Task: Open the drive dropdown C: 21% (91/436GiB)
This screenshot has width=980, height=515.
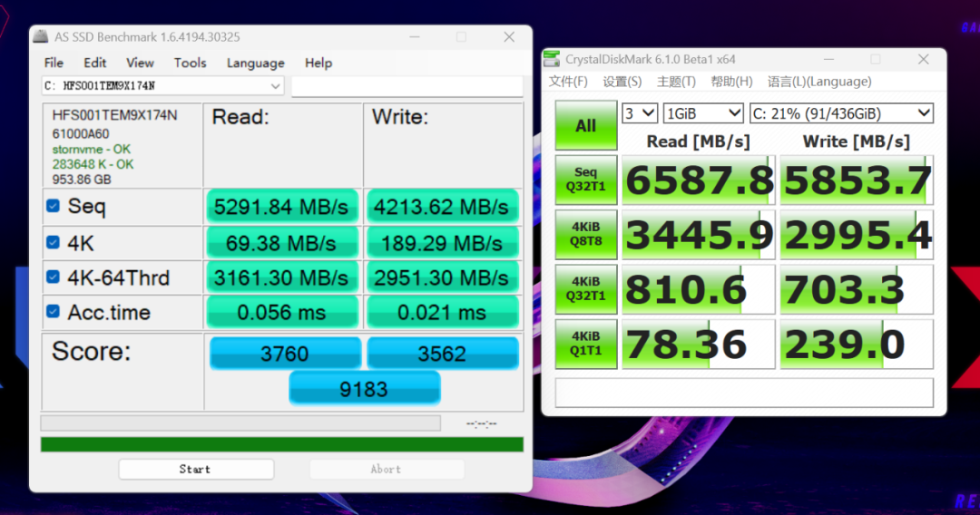Action: click(841, 113)
